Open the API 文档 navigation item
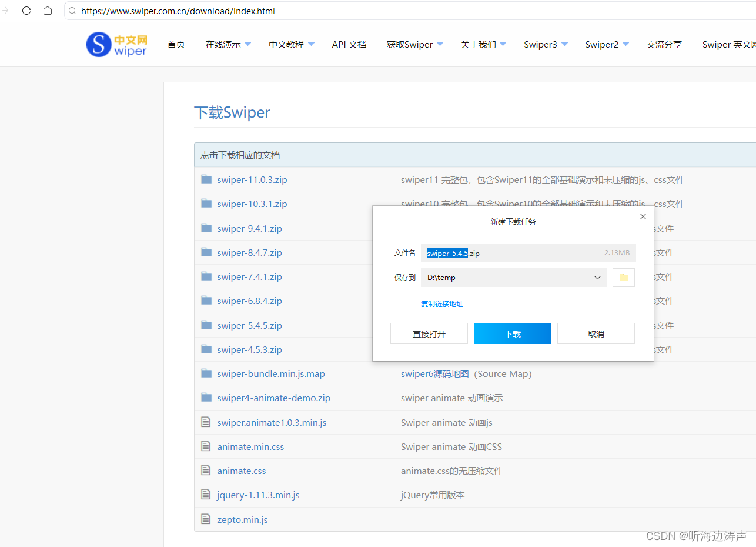756x547 pixels. click(x=349, y=45)
